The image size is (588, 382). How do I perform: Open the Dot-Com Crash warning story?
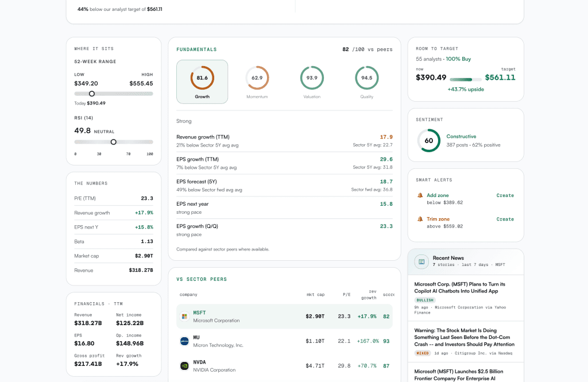point(464,337)
